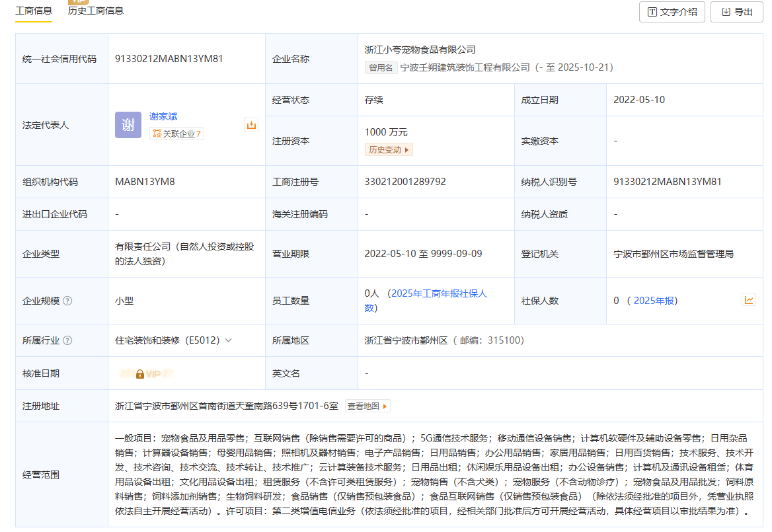Click the 导出 export button

[736, 12]
